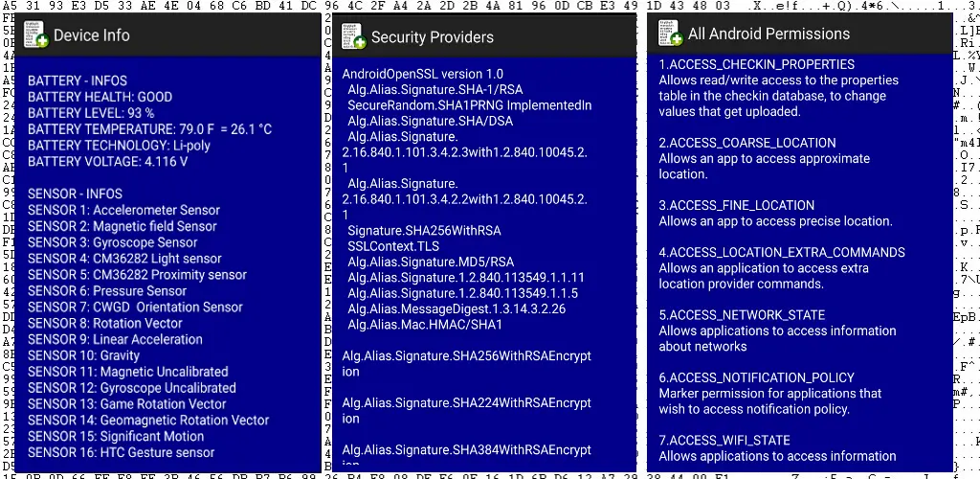Select SENSOR 16: HTC Gesture sensor
Screen dimensions: 980x479
[x=122, y=453]
